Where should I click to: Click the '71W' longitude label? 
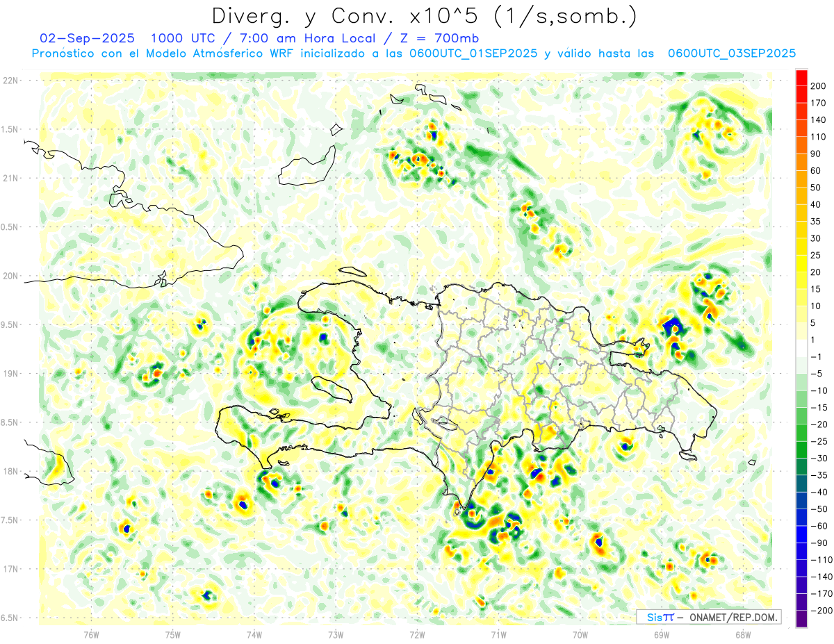(498, 634)
